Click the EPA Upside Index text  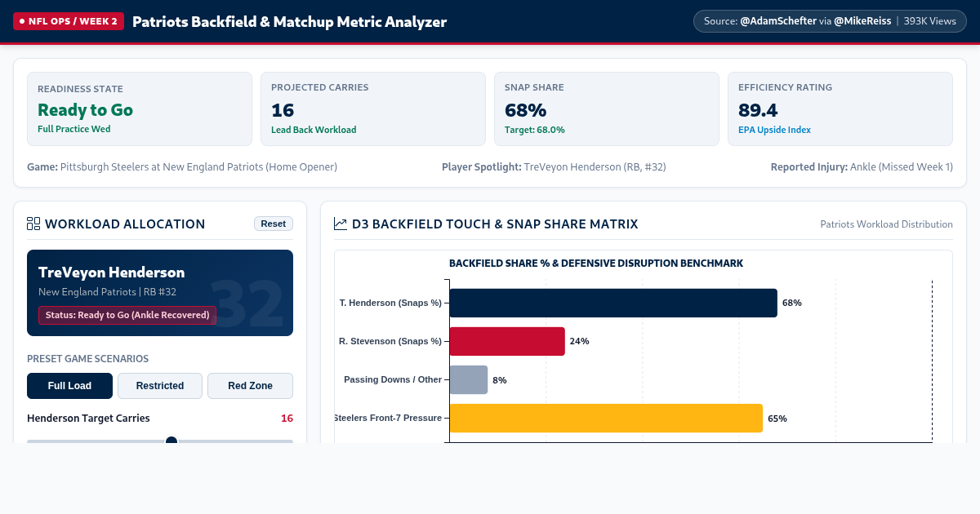(x=774, y=130)
